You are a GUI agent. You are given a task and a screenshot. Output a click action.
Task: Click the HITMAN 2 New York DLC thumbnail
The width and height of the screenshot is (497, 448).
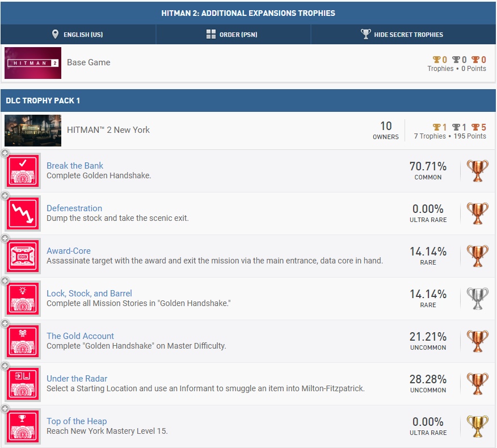click(33, 131)
